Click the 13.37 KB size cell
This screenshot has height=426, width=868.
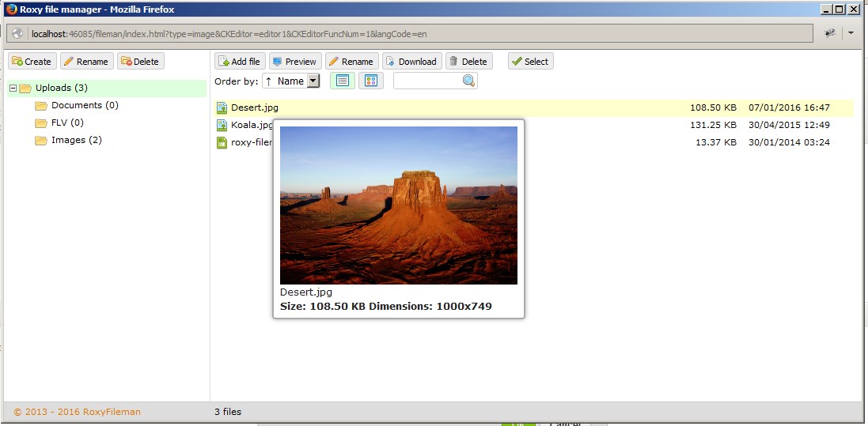coord(716,142)
